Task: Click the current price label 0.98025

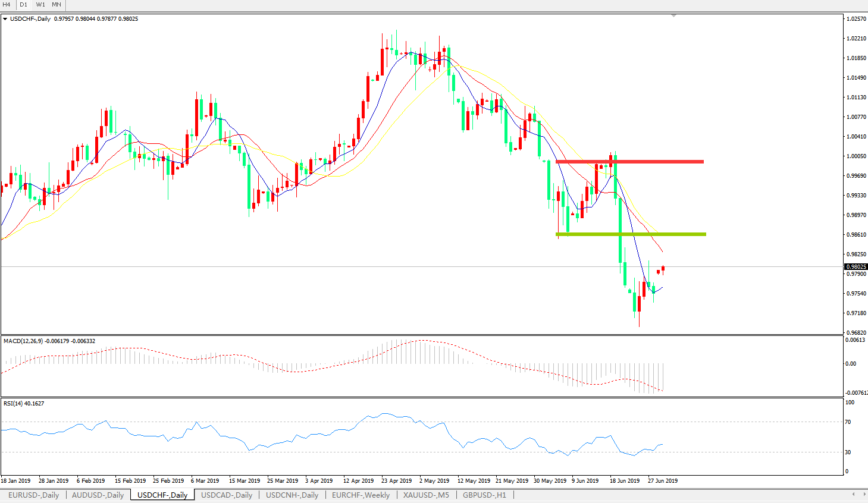Action: click(856, 267)
